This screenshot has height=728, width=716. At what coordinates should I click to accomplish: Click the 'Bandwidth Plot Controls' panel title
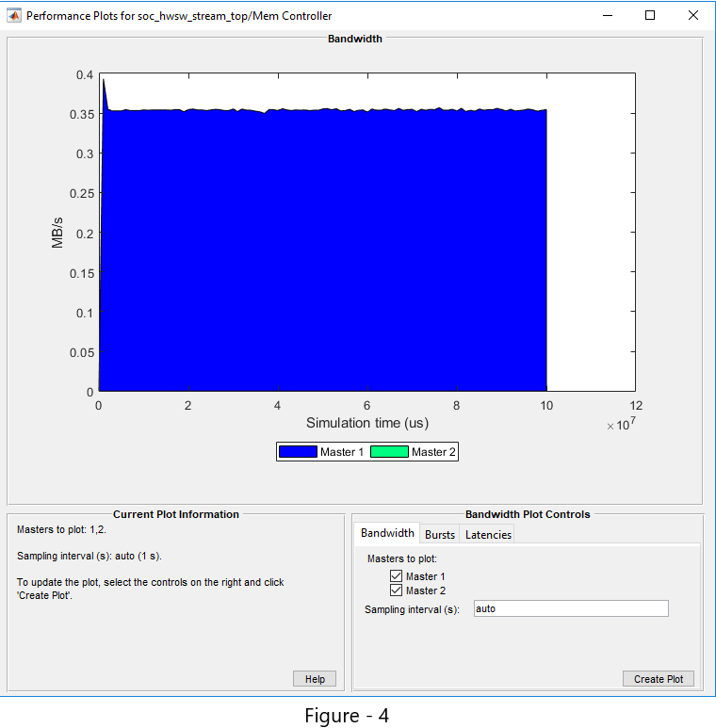(x=528, y=514)
